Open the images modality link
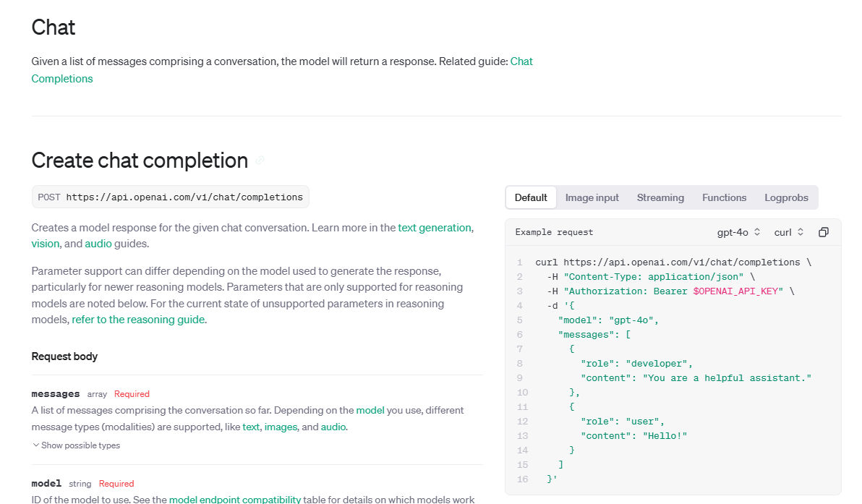 (x=281, y=427)
